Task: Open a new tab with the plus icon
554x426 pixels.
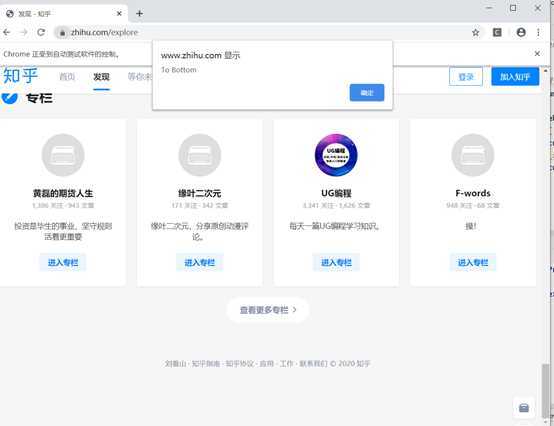Action: point(140,13)
